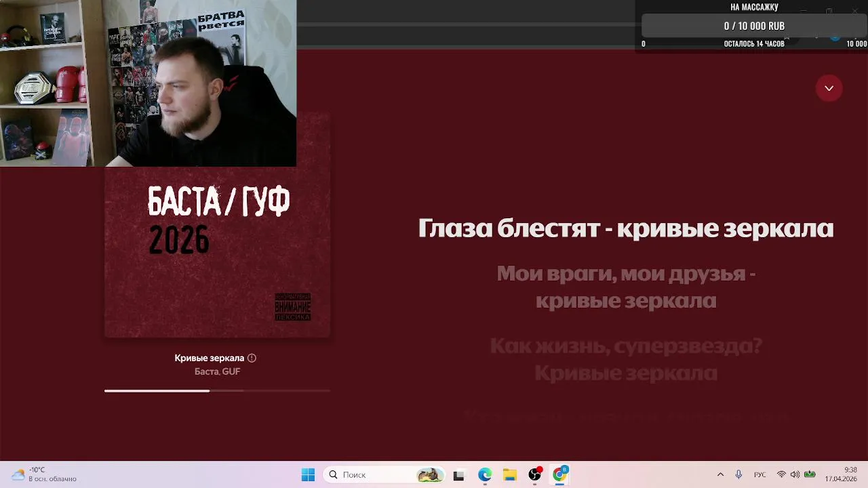Open File Explorer from the taskbar
This screenshot has height=488, width=868.
pyautogui.click(x=509, y=474)
